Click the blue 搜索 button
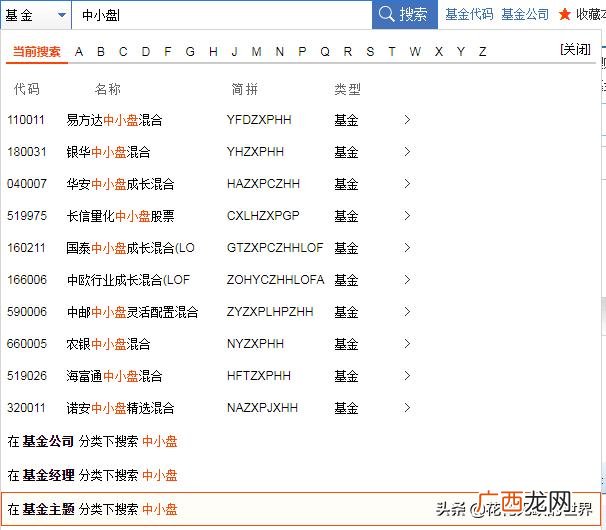The image size is (606, 530). pyautogui.click(x=405, y=15)
